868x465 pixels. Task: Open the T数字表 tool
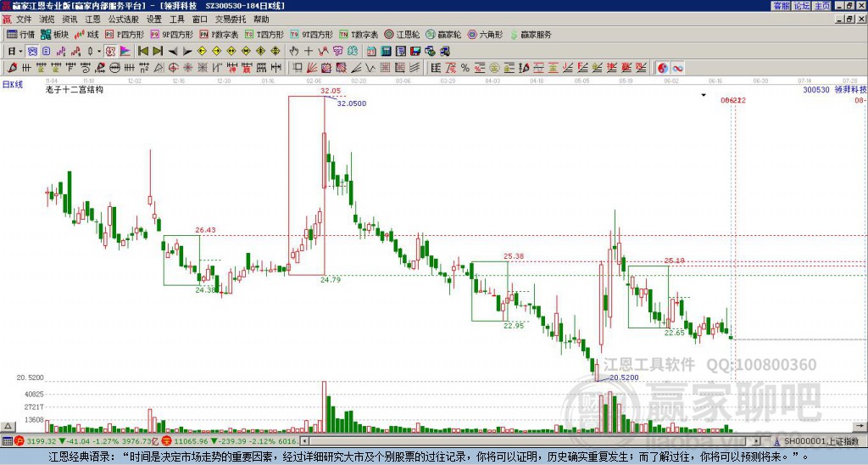tap(359, 34)
